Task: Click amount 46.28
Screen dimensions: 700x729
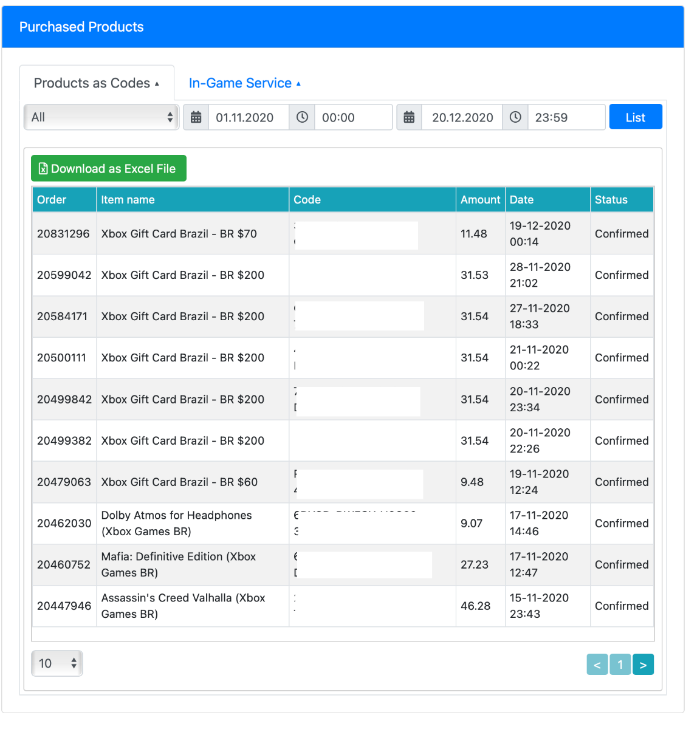Action: point(476,606)
